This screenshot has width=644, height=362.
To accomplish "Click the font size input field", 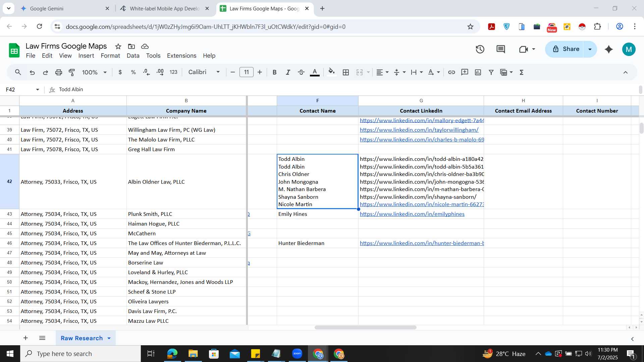I will pos(247,72).
